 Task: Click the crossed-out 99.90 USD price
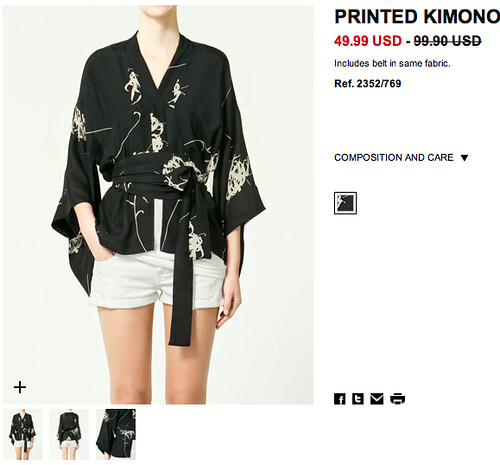[447, 41]
